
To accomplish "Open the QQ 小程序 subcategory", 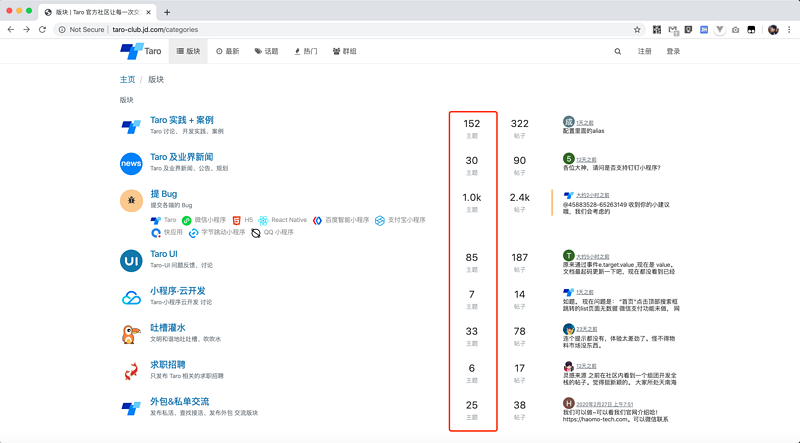I will click(x=272, y=232).
